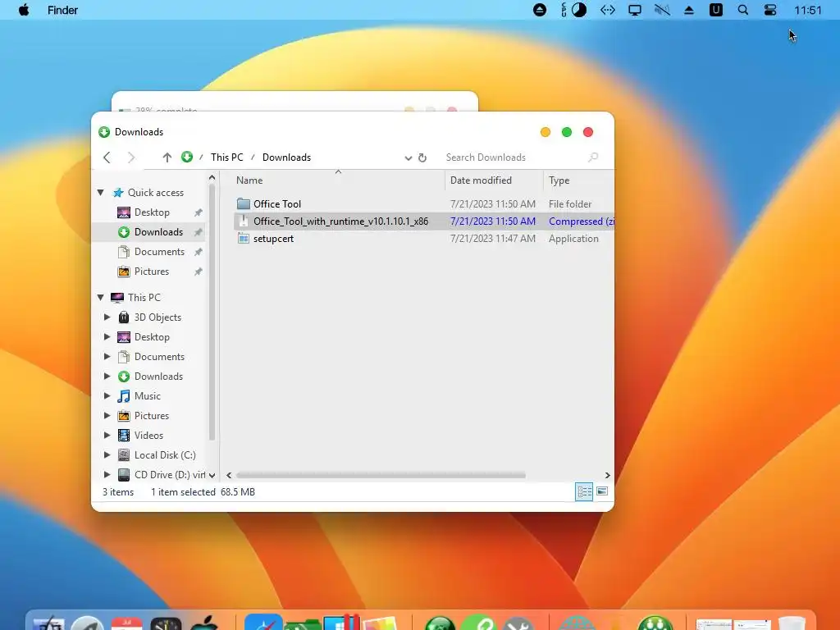Screen dimensions: 840x630
Task: Expand the 3D Objects node
Action: (x=107, y=317)
